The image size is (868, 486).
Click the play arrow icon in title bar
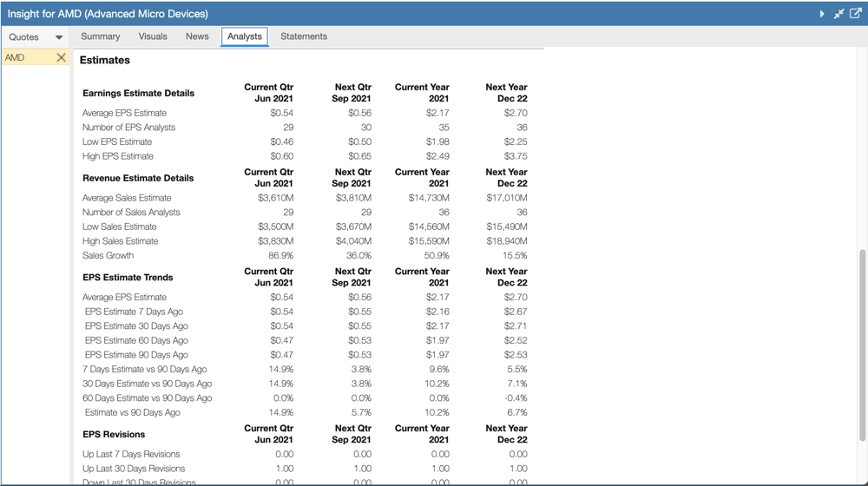pyautogui.click(x=822, y=14)
